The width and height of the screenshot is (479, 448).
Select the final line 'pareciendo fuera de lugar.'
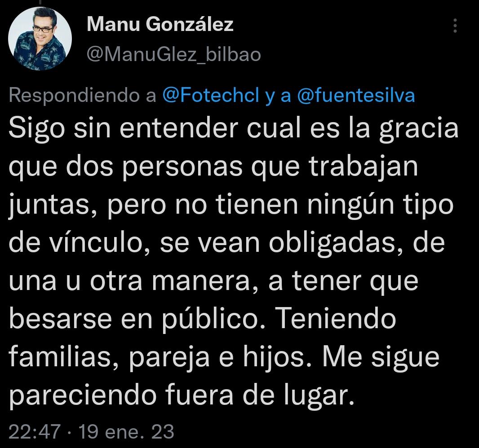click(x=182, y=396)
